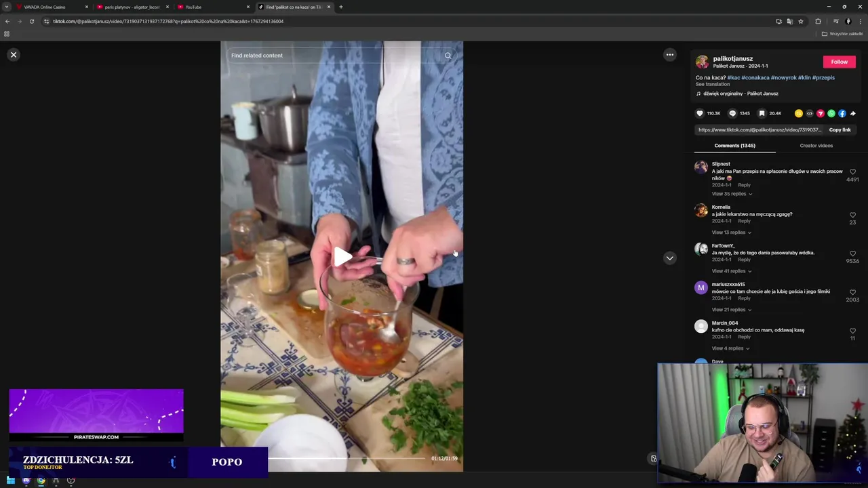Open Chrome three-dot menu

coord(861,21)
